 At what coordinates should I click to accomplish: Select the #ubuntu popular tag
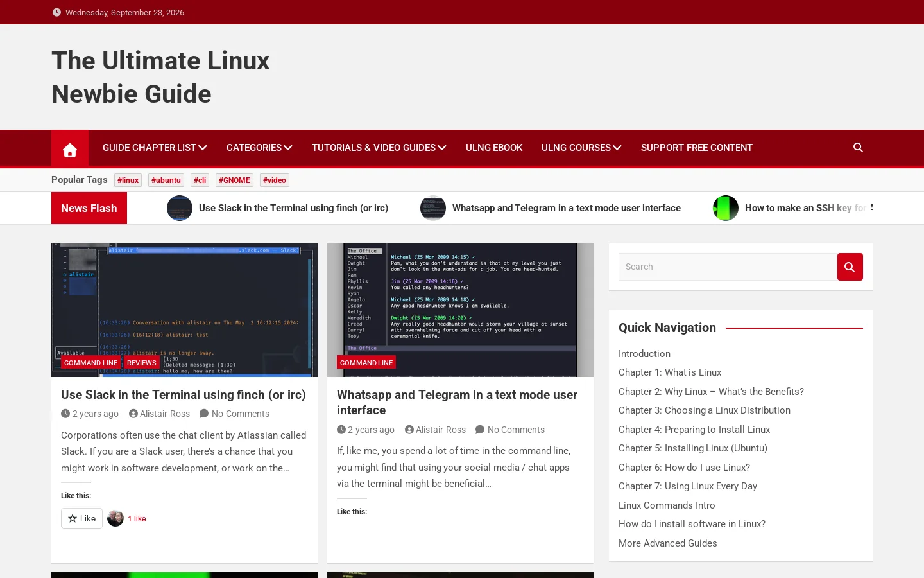tap(166, 180)
